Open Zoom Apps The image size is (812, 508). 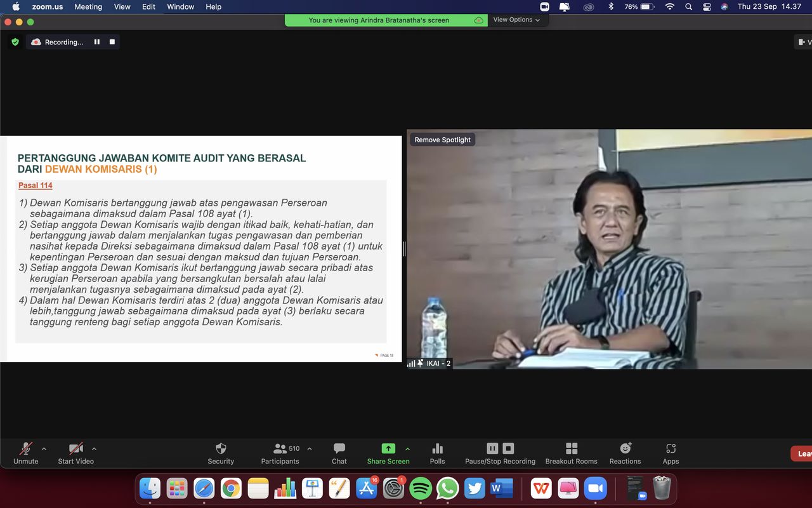point(671,453)
